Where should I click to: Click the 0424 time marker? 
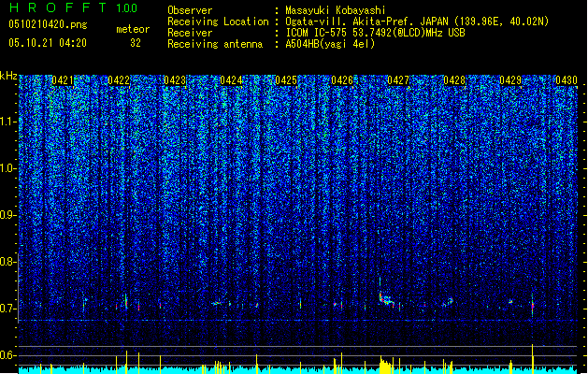coord(231,80)
